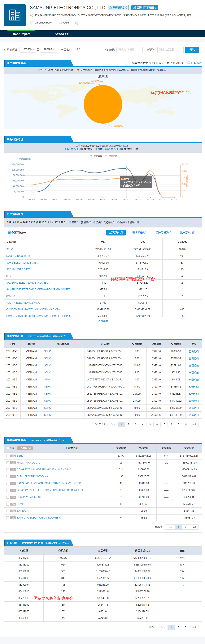
Task: Select the 流失贸易伙伴 tab
Action: point(164,232)
